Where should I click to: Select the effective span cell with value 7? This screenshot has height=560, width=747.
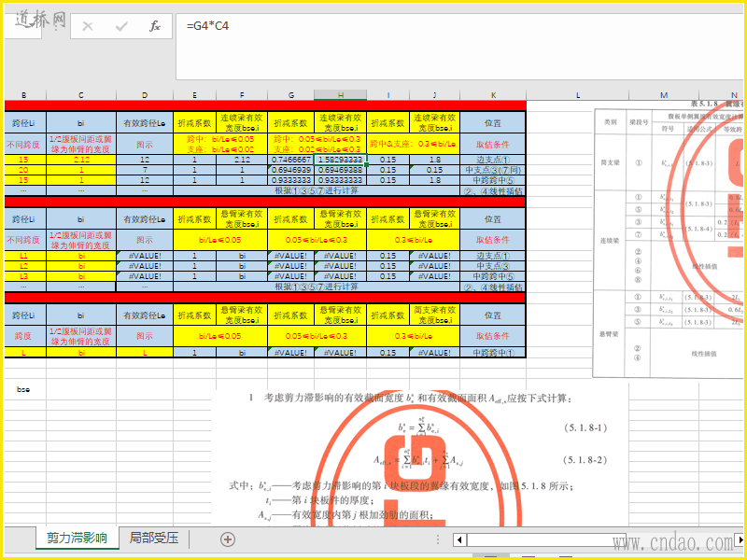(x=145, y=170)
